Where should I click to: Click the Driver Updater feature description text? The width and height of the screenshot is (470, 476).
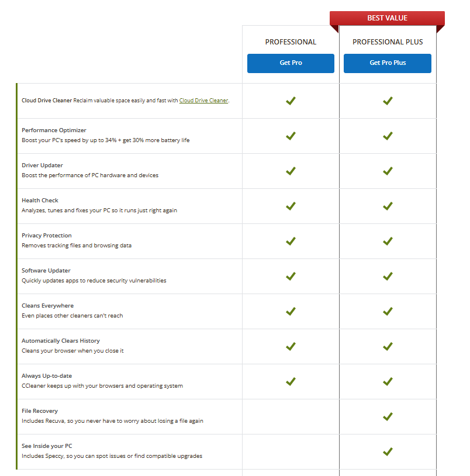90,175
